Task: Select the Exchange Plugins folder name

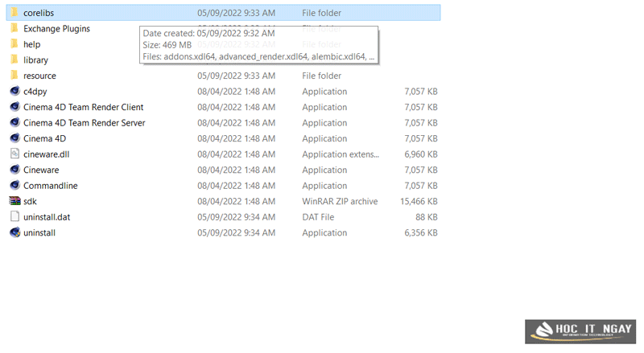Action: tap(56, 29)
